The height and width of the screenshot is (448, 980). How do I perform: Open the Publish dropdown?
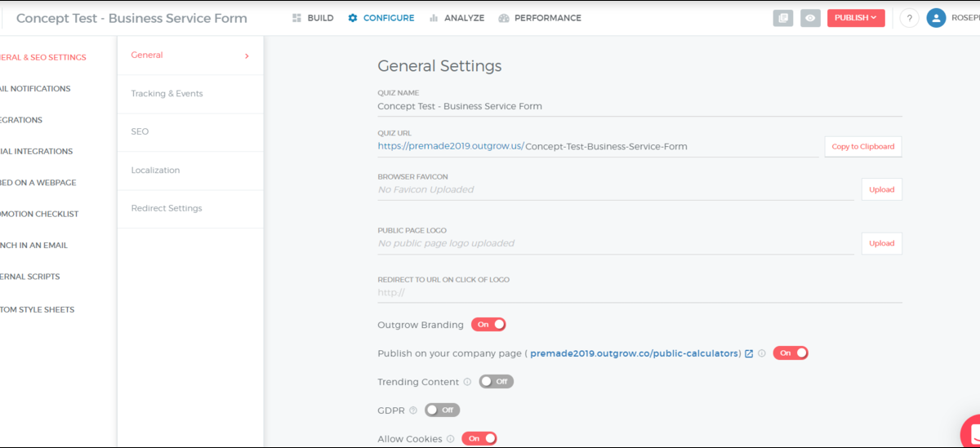pos(855,18)
